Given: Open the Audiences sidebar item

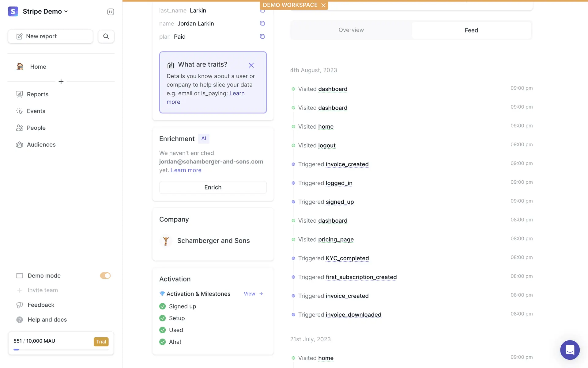Looking at the screenshot, I should coord(41,144).
